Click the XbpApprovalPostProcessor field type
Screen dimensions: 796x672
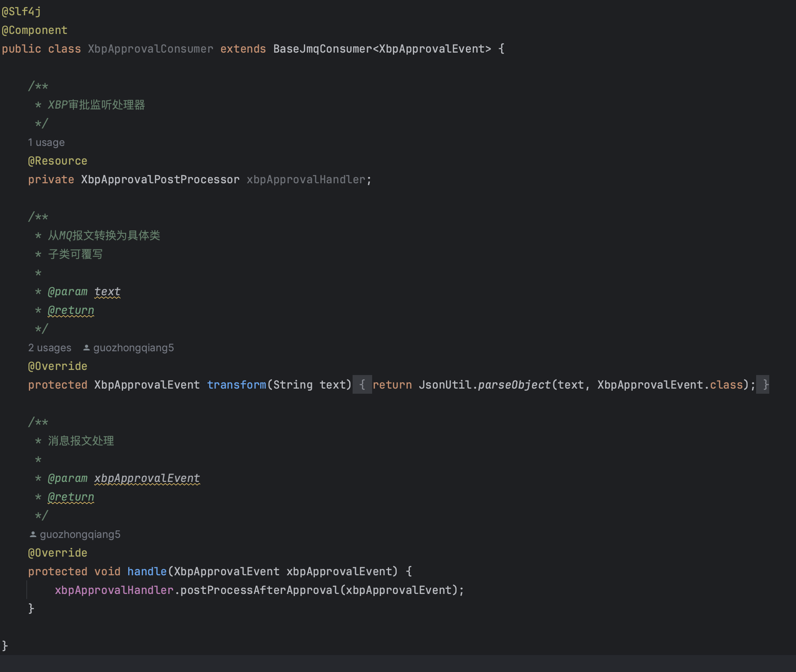[x=160, y=180]
